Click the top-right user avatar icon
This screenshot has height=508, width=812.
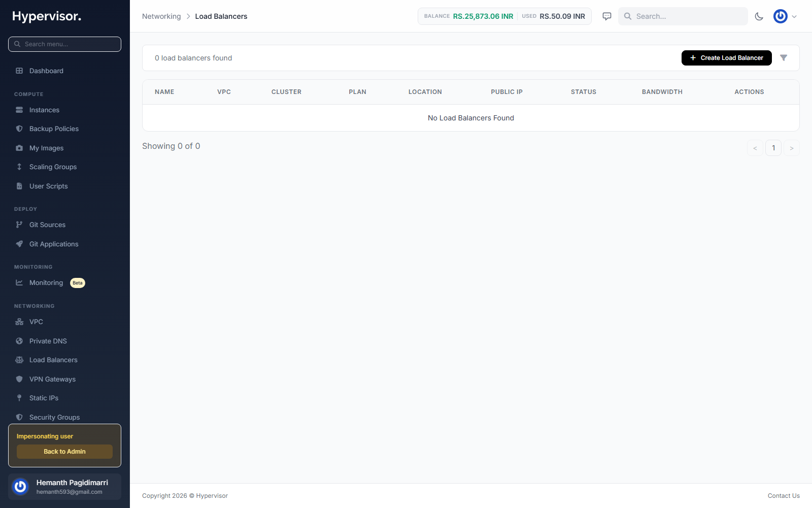[781, 16]
